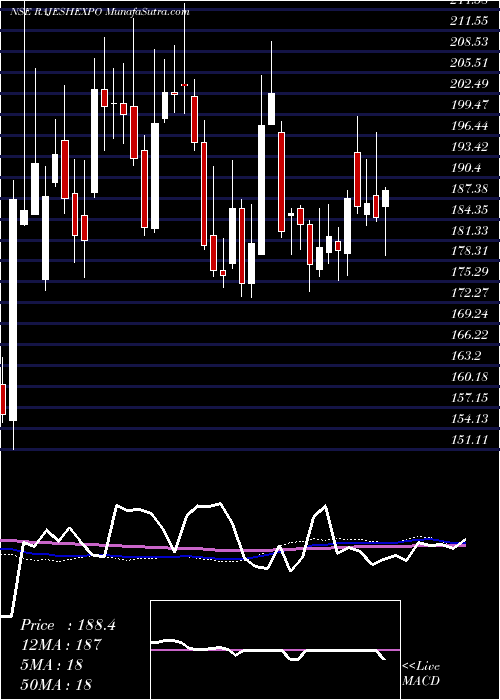
Task: Select the 151.11 price axis label
Action: coord(468,440)
